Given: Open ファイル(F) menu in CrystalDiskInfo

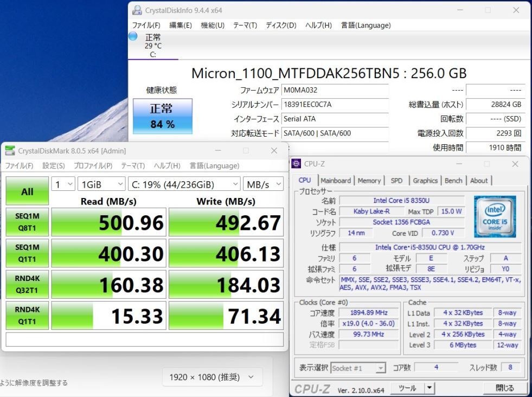Looking at the screenshot, I should (x=146, y=25).
